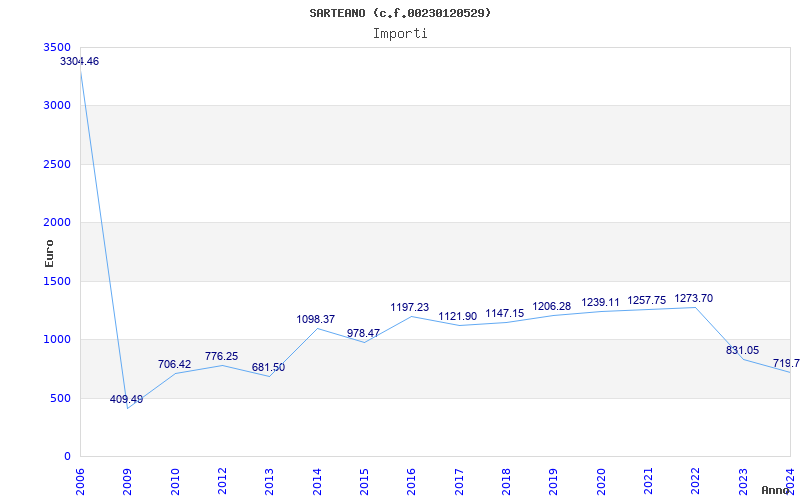The width and height of the screenshot is (800, 500).
Task: Click the Anno x-axis label
Action: click(x=777, y=490)
